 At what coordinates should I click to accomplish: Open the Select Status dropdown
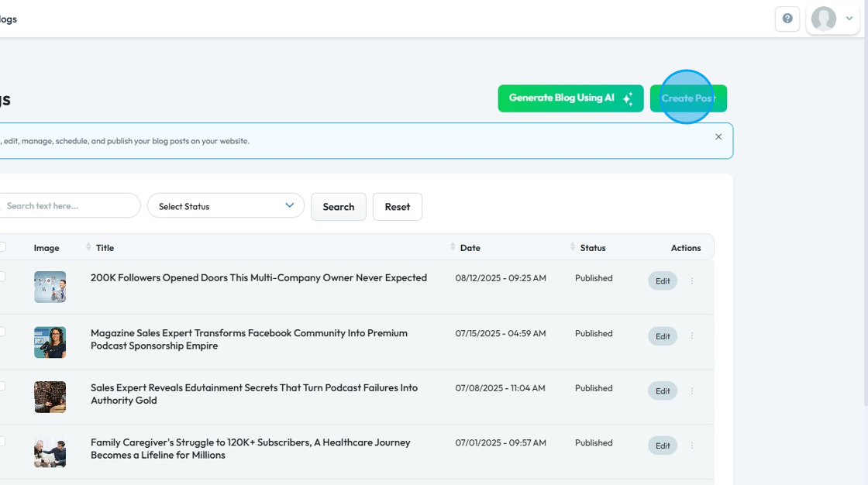[226, 206]
